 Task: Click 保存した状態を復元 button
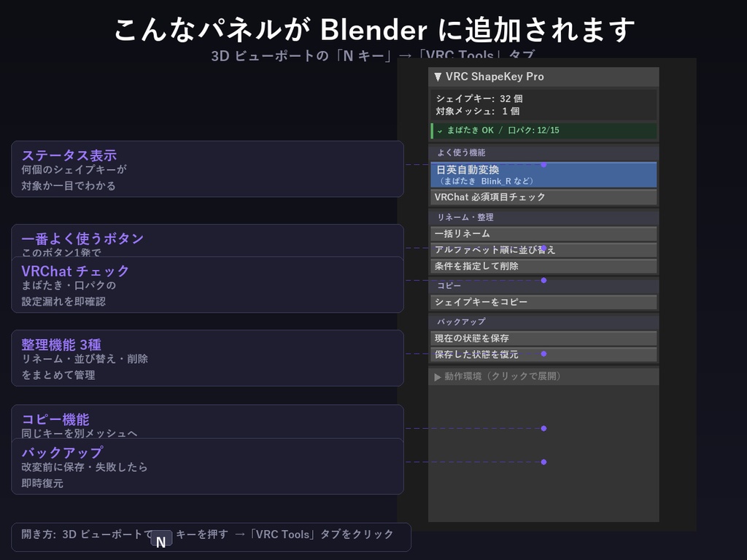543,354
